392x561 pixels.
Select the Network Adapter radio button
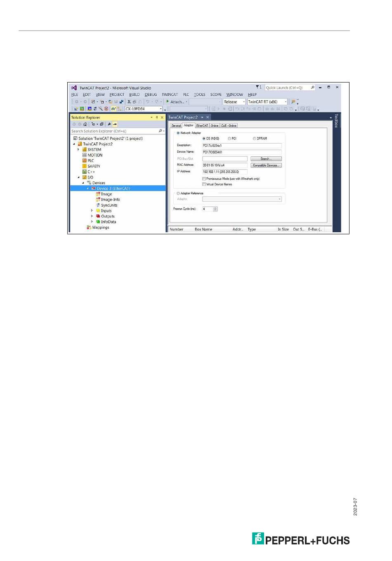[x=178, y=133]
